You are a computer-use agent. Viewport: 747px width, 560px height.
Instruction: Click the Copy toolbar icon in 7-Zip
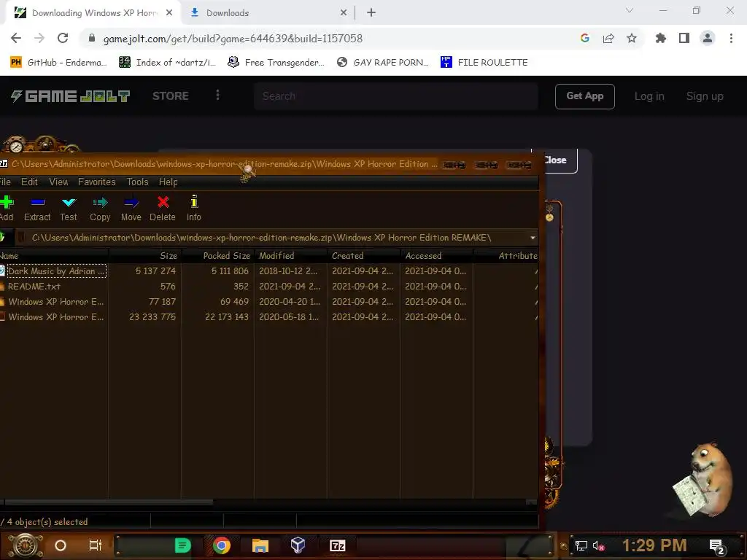pos(100,203)
